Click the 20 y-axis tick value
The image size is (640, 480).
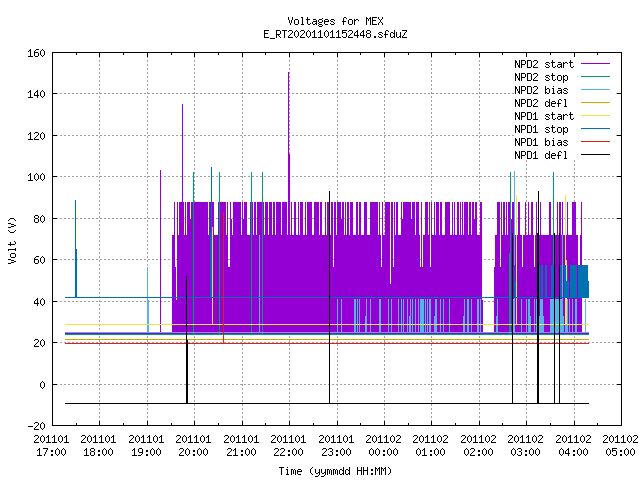click(x=39, y=343)
